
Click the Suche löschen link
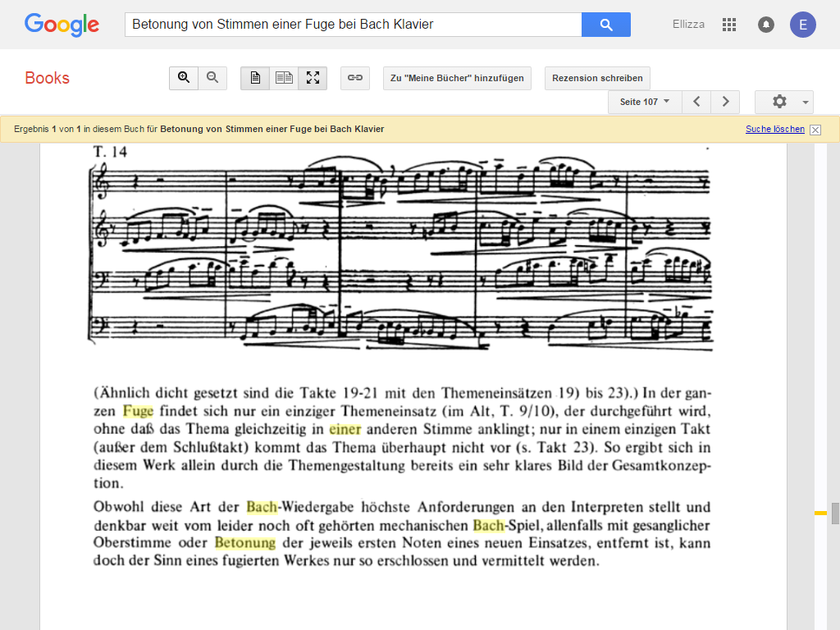click(x=774, y=129)
